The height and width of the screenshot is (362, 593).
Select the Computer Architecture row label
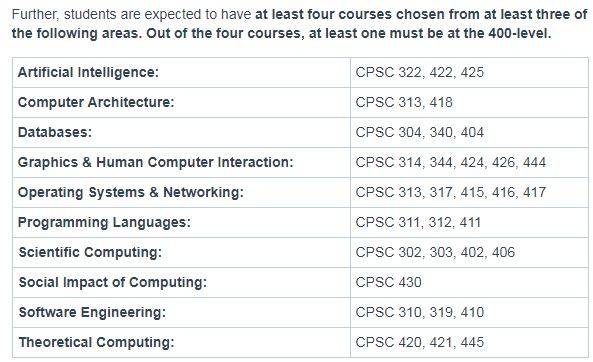96,102
